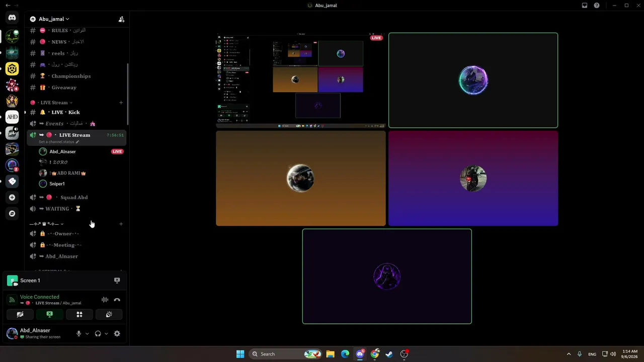Open the activities icon in voice panel
This screenshot has width=644, height=362.
pos(79,314)
